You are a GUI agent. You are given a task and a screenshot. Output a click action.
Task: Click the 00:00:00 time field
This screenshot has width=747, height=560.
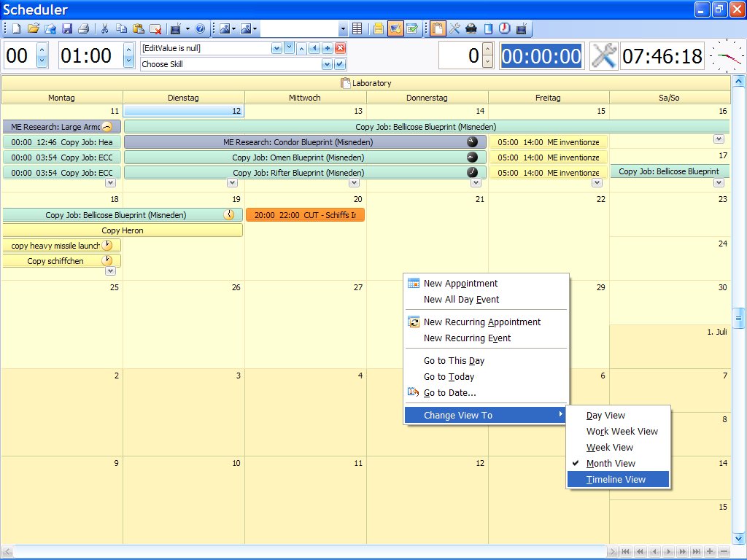click(x=541, y=56)
